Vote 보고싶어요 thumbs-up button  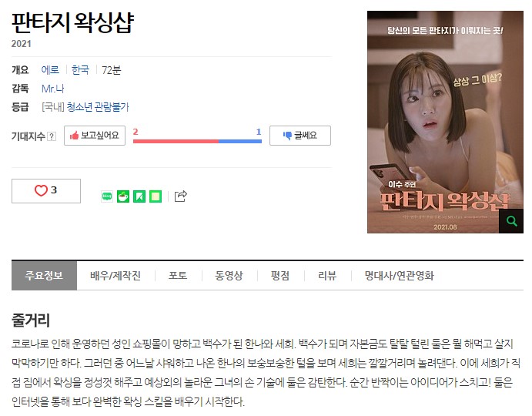[x=95, y=136]
